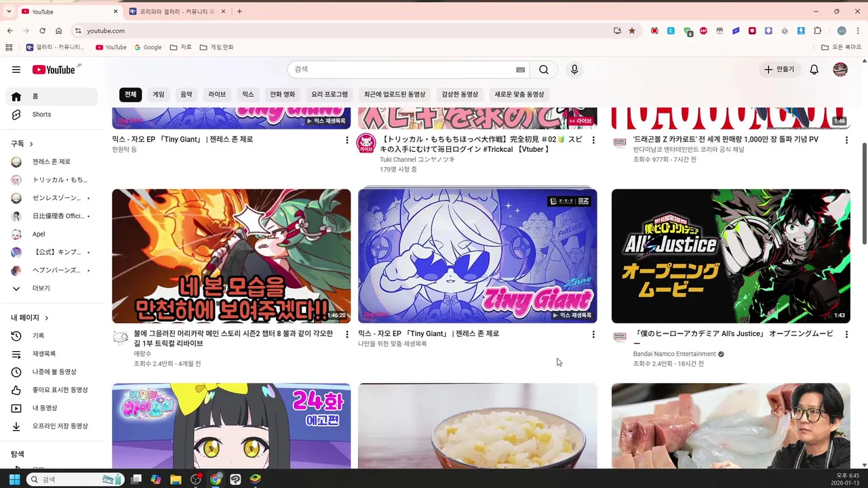Open the blue Tiny Giant mix thumbnail
Image resolution: width=868 pixels, height=488 pixels.
[477, 256]
